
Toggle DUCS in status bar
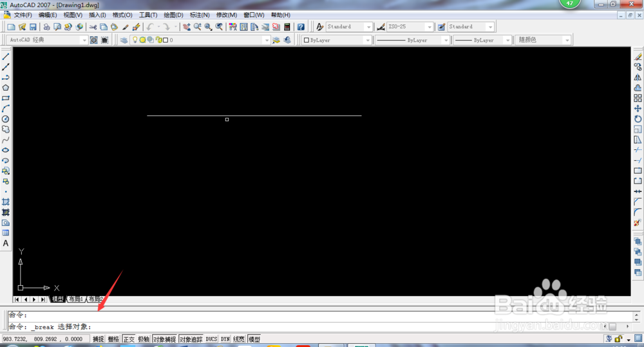211,339
